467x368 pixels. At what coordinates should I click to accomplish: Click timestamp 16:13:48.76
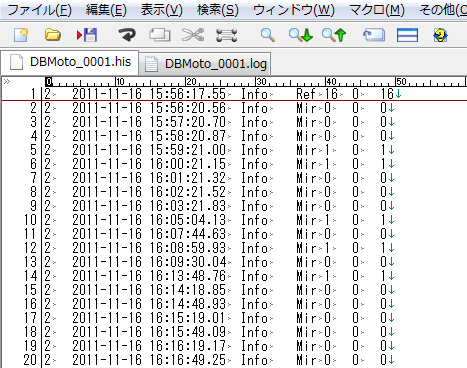188,276
